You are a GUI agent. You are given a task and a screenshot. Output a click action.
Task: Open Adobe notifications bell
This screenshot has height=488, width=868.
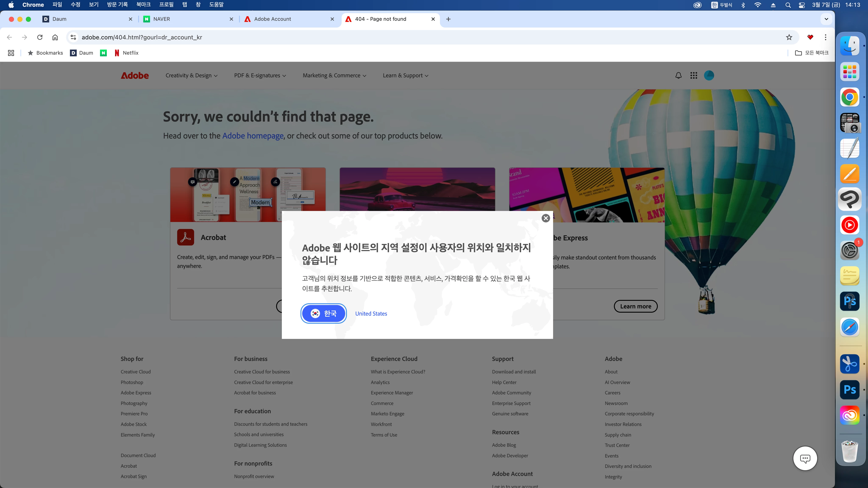pyautogui.click(x=678, y=75)
